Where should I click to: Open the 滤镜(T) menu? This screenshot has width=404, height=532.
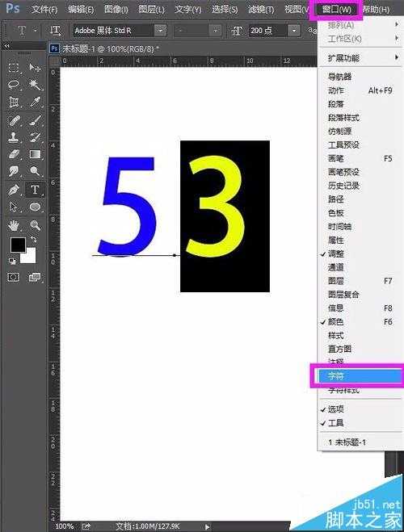[261, 9]
